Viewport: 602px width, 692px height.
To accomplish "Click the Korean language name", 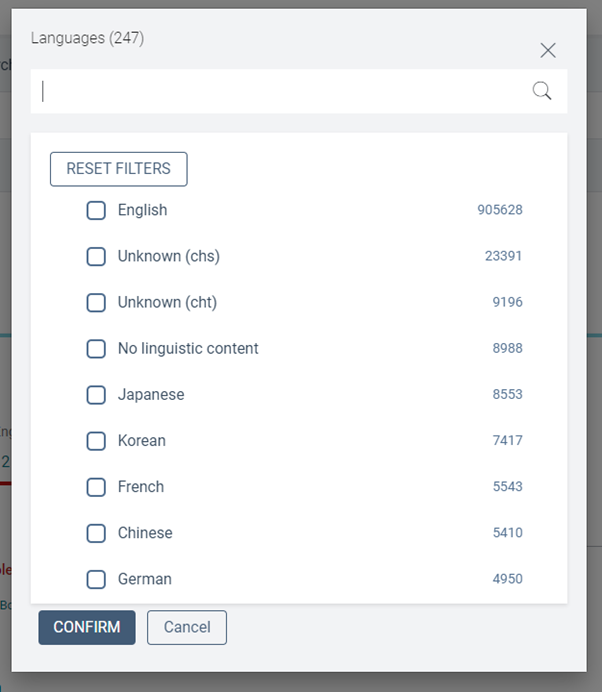I will tap(142, 441).
